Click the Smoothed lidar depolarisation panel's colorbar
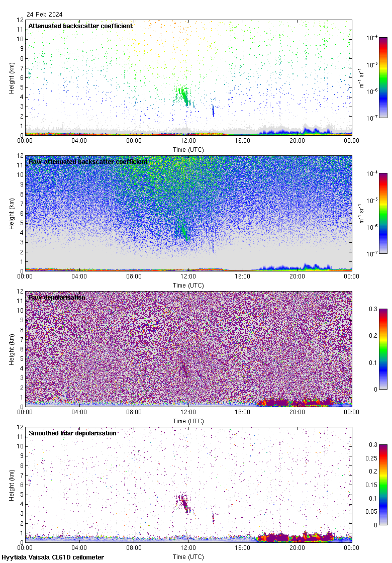 (x=383, y=485)
